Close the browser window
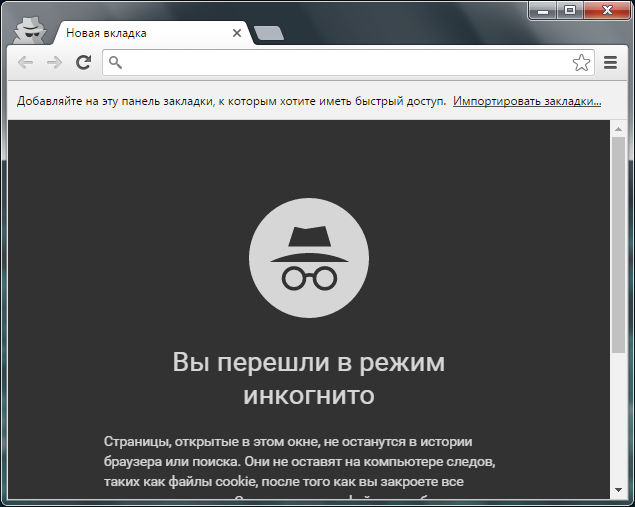 (607, 10)
